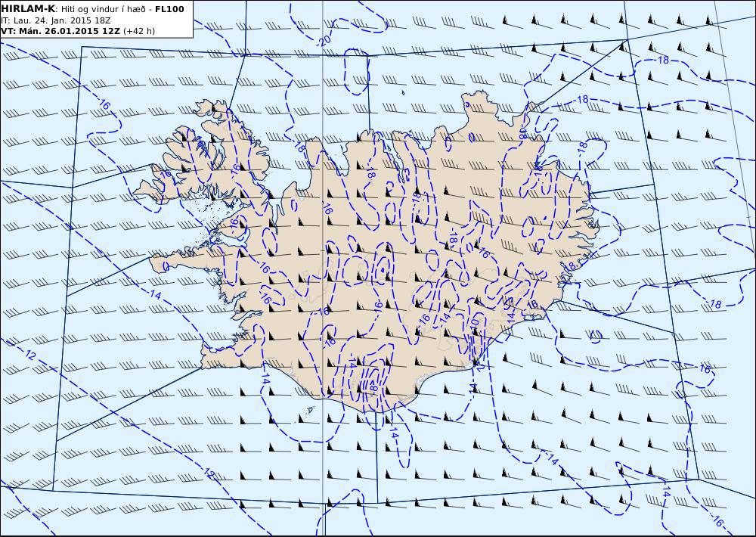The image size is (756, 537).
Task: Click the 'VT: Mán. 26.01.2015 12Z' valid time
Action: 60,31
